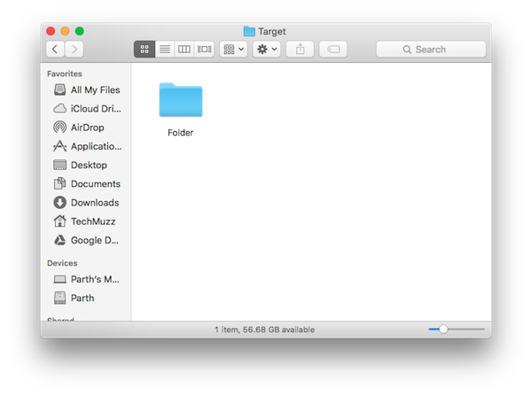
Task: Click the Documents sidebar icon
Action: point(59,183)
